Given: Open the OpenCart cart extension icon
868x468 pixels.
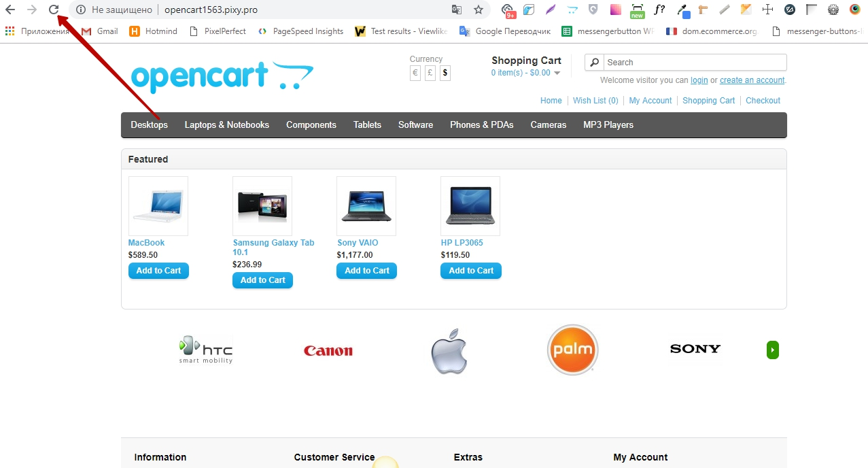Looking at the screenshot, I should [572, 10].
